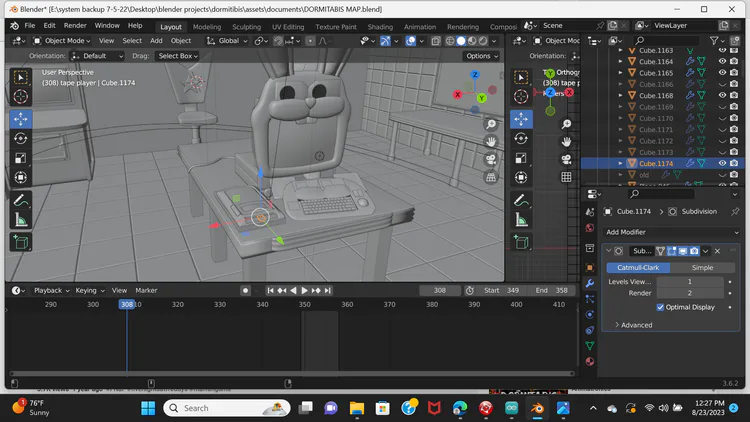
Task: Disable rendering for Cube.1165 camera icon
Action: coord(734,73)
